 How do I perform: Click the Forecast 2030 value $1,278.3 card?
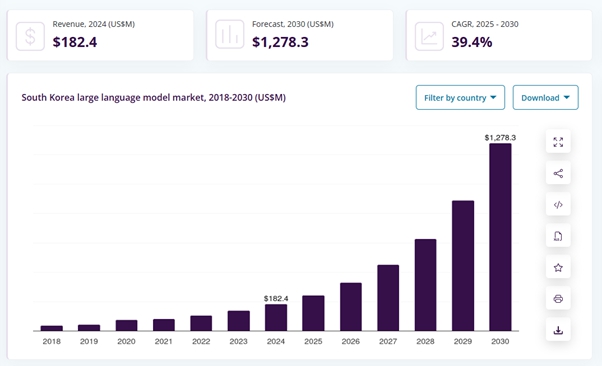pyautogui.click(x=300, y=35)
